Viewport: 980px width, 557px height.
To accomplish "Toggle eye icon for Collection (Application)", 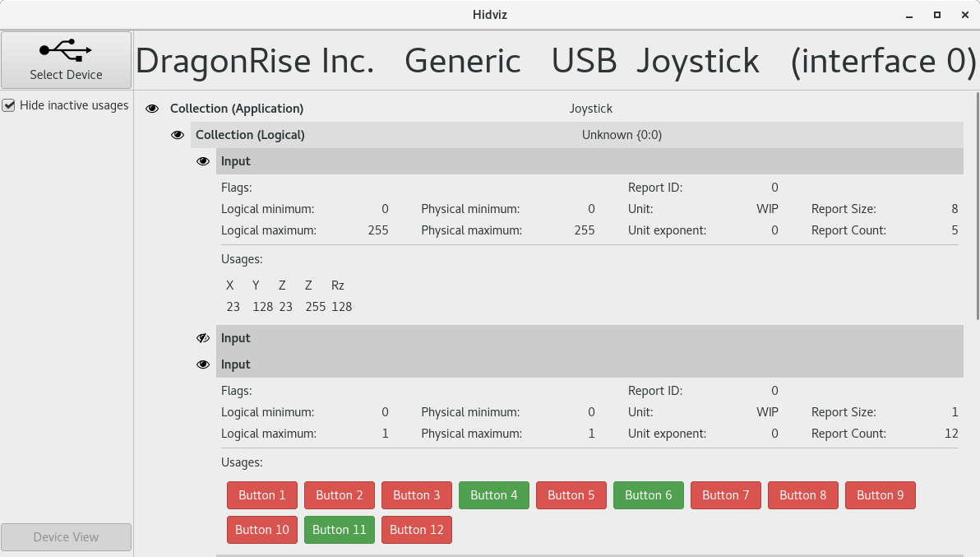I will pos(152,109).
